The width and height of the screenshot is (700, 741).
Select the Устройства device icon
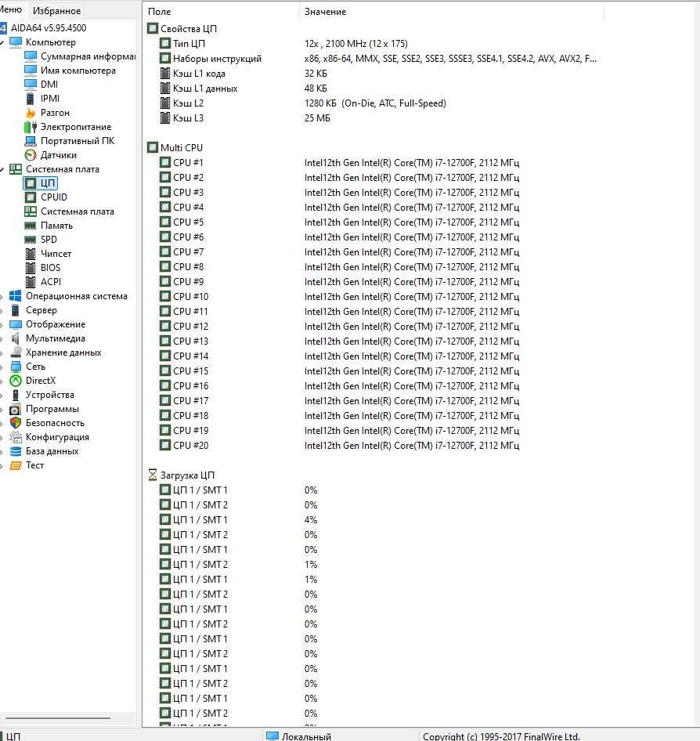(16, 395)
